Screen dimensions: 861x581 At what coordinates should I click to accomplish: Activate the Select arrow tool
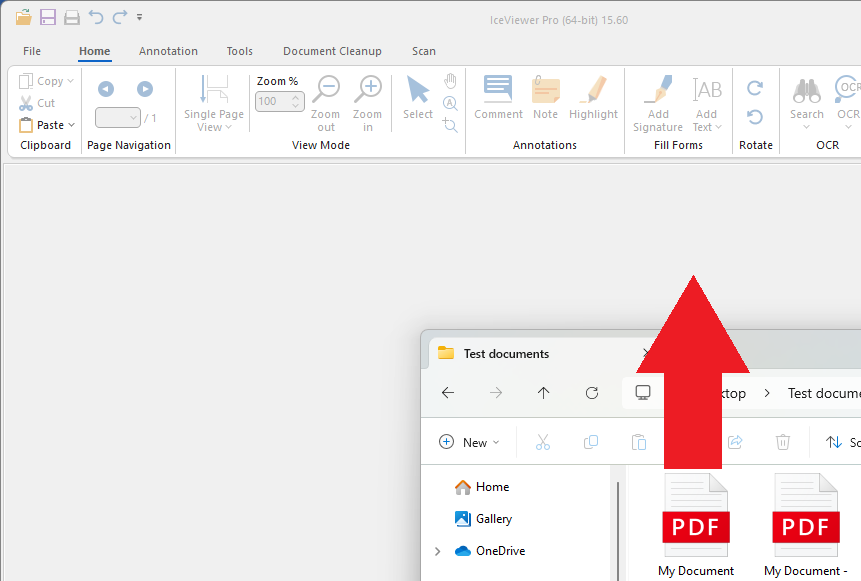pos(418,98)
